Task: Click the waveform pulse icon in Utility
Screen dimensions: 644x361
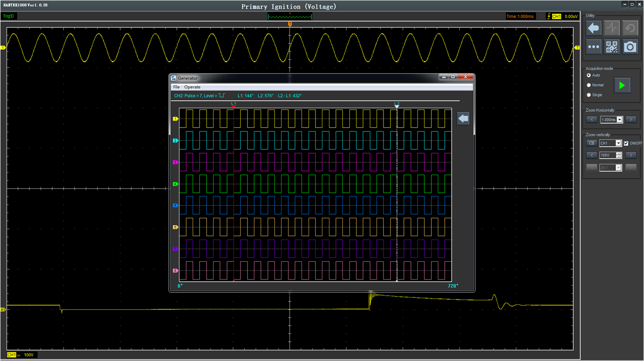Action: [x=612, y=28]
